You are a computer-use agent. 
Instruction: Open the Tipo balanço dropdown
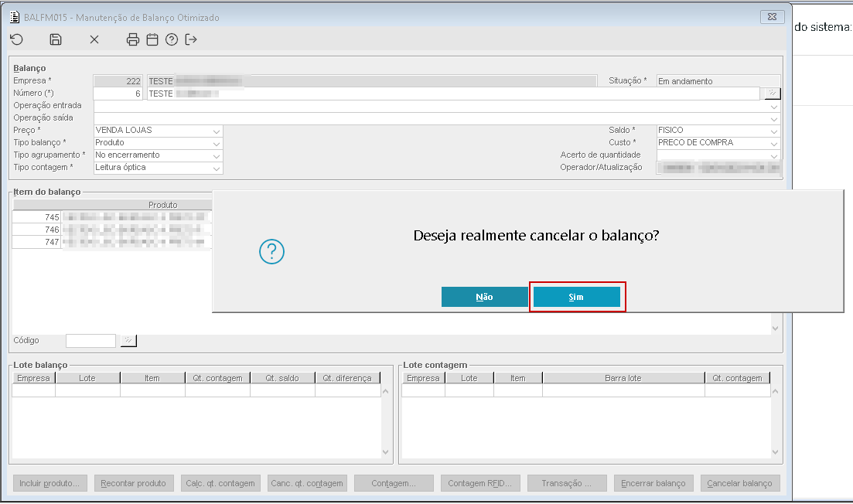tap(217, 144)
